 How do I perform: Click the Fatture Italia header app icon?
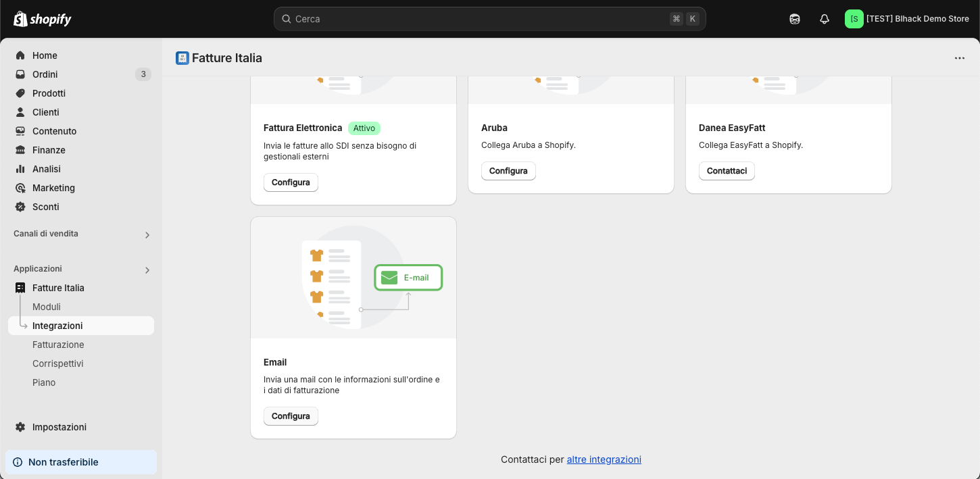click(182, 58)
